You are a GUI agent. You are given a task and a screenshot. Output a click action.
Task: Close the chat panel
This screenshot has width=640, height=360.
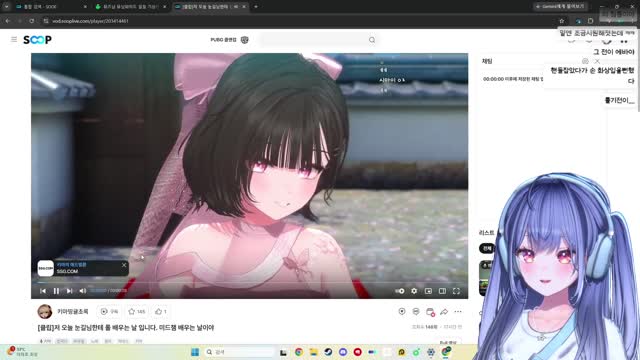tap(597, 61)
